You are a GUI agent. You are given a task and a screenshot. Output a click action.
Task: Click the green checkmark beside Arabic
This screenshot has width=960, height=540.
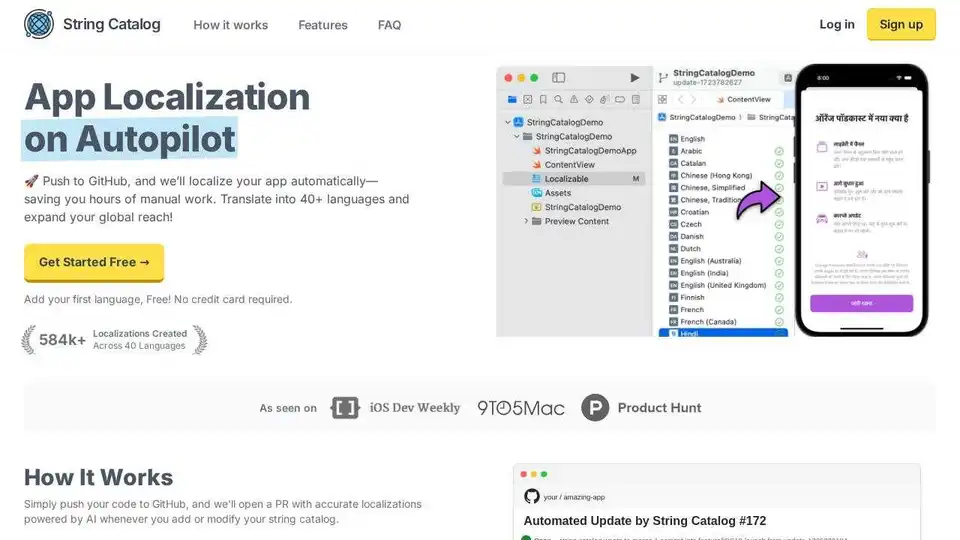(779, 151)
